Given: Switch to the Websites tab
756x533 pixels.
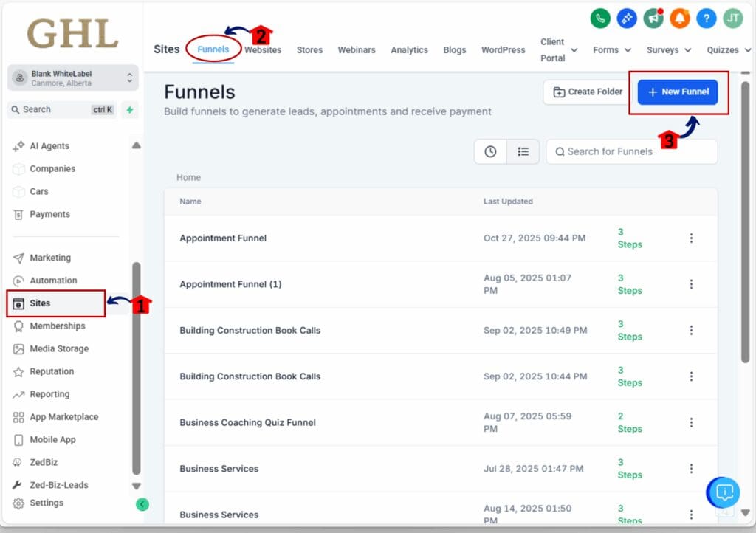Looking at the screenshot, I should click(263, 49).
